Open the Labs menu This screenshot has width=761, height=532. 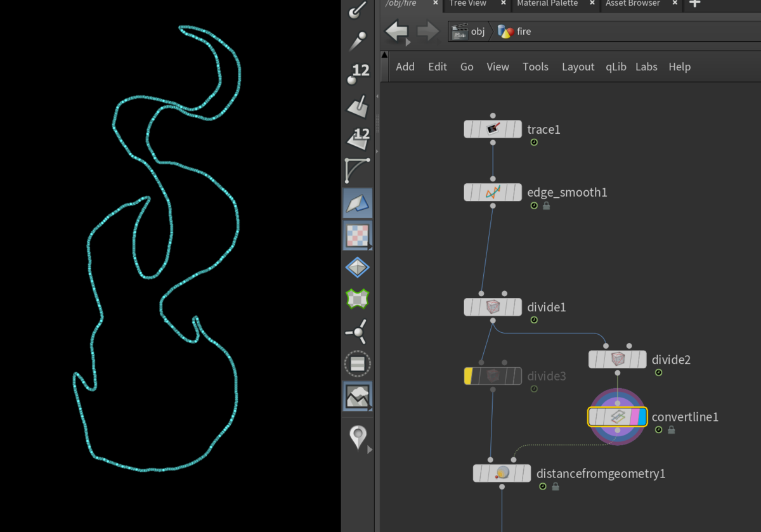tap(646, 67)
